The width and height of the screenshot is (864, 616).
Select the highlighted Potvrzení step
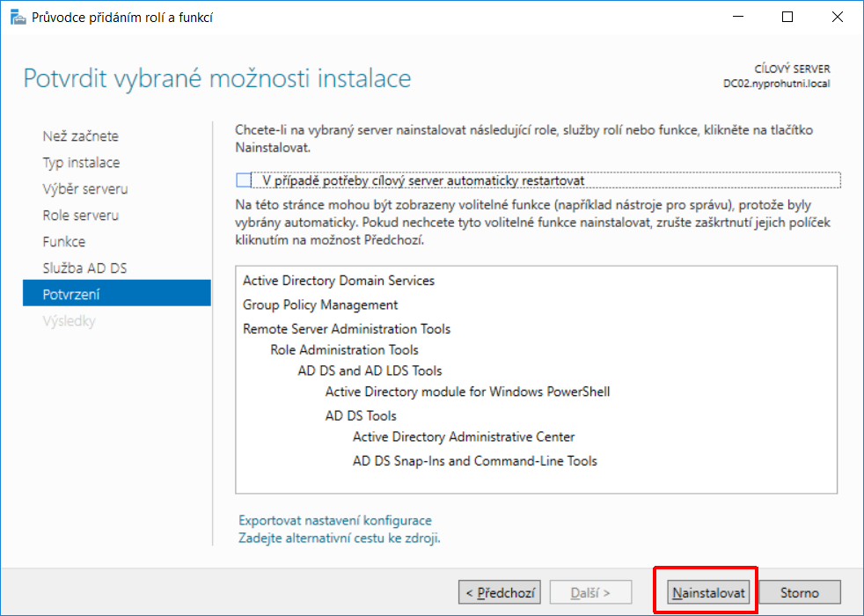pyautogui.click(x=117, y=293)
